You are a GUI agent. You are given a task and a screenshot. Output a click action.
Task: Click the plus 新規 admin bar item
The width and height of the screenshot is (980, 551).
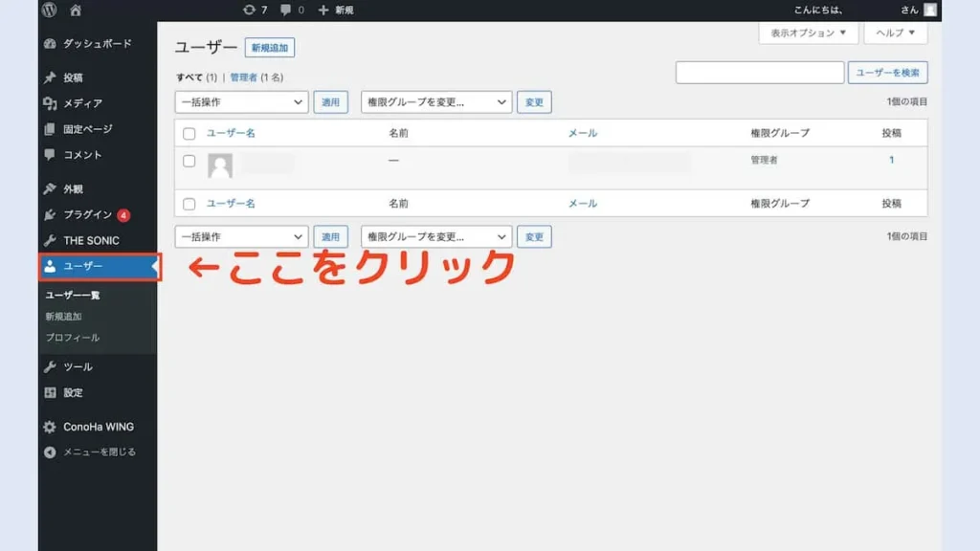pyautogui.click(x=336, y=10)
